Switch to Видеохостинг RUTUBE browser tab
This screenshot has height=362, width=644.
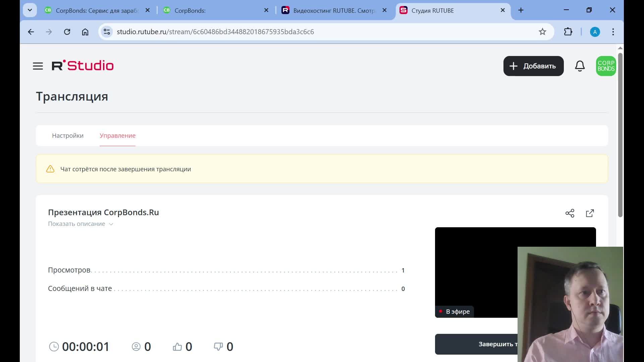(335, 10)
